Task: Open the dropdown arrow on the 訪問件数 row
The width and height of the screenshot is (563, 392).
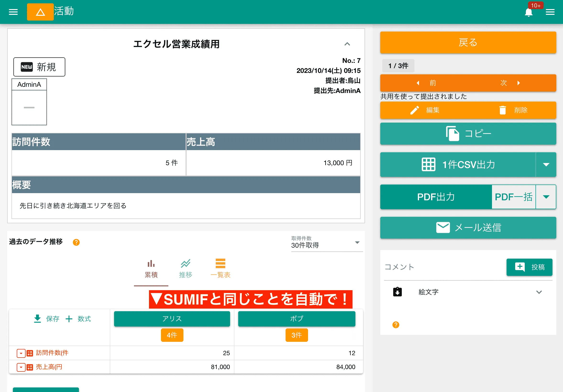Action: (21, 353)
